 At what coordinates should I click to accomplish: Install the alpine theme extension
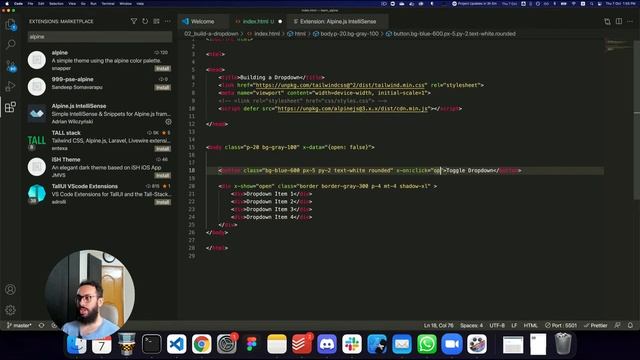point(162,69)
